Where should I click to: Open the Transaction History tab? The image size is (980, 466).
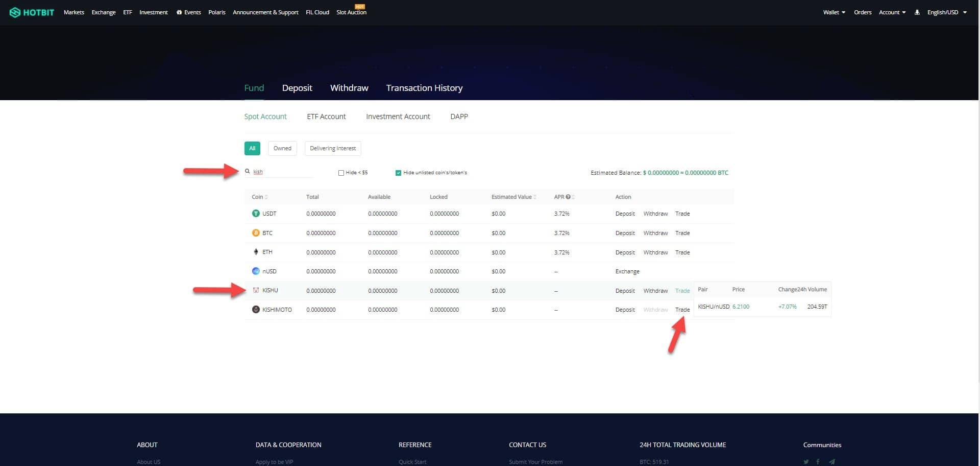click(x=424, y=88)
